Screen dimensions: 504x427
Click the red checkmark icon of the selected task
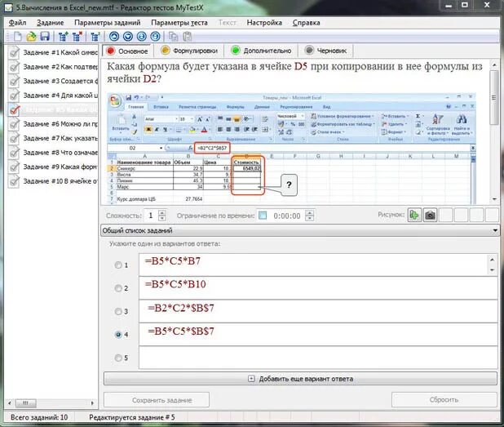14,109
